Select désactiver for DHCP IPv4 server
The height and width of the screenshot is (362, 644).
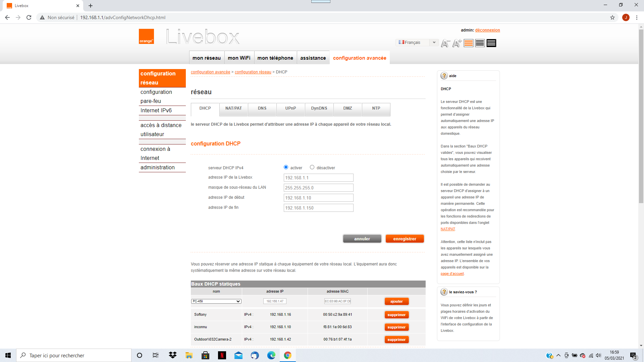coord(312,167)
